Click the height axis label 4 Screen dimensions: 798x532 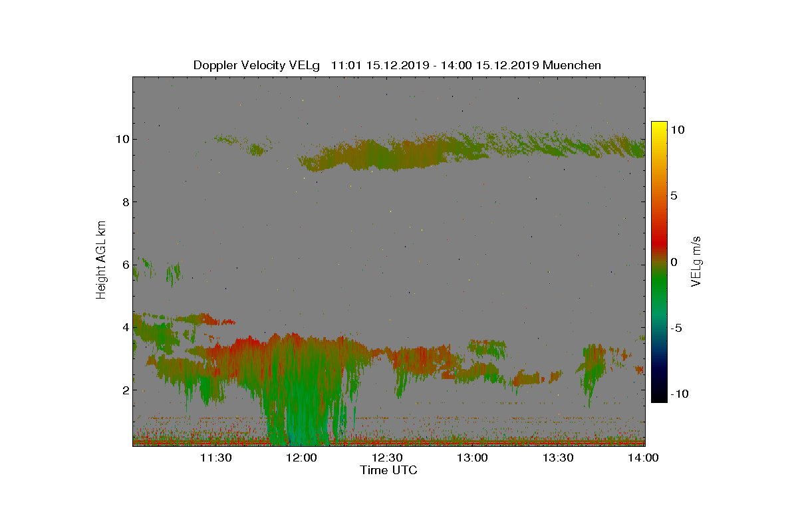point(125,327)
